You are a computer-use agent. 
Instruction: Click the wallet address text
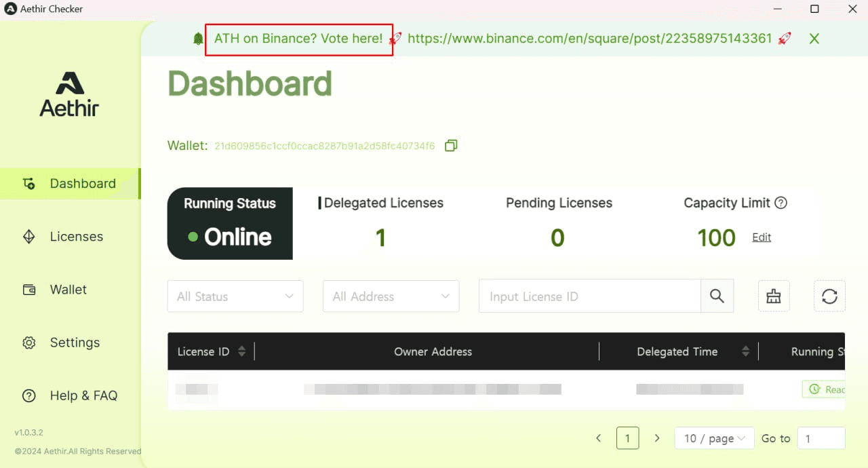[325, 146]
